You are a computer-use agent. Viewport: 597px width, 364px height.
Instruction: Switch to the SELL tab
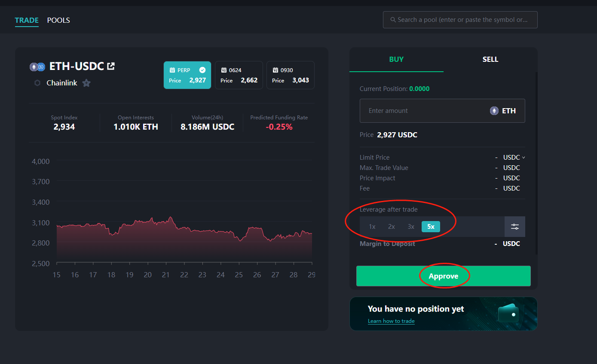coord(490,59)
